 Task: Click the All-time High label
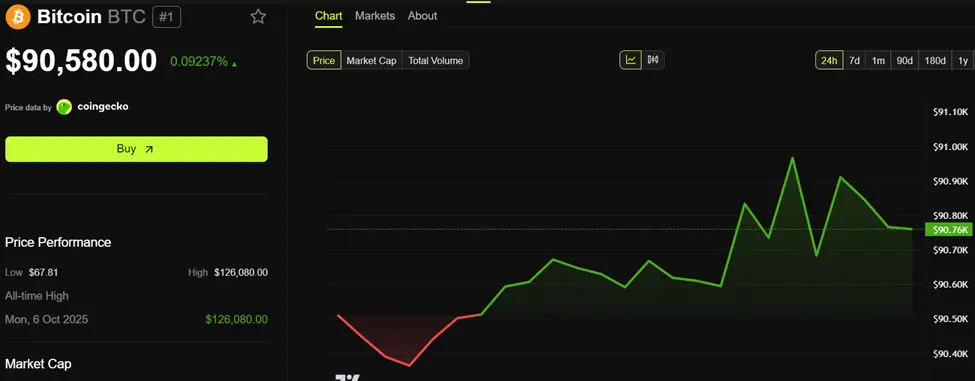tap(37, 296)
